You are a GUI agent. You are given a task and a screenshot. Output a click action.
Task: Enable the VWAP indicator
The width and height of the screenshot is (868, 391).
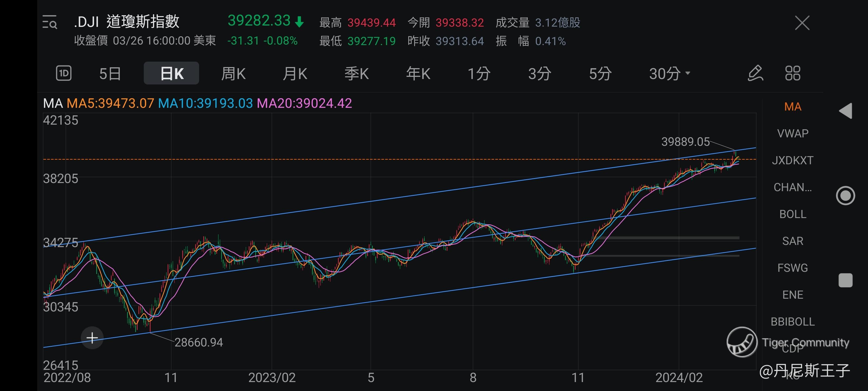pos(793,134)
